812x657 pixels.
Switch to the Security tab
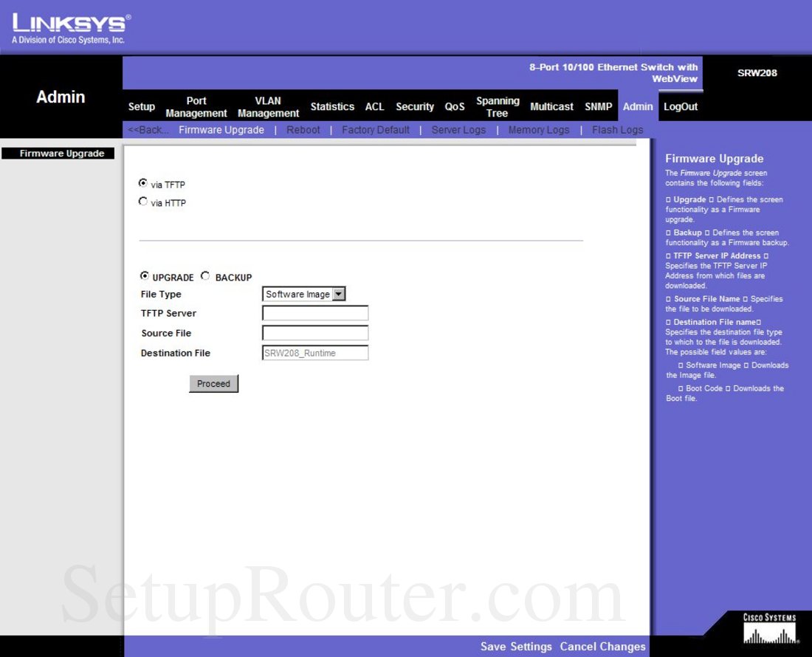click(415, 106)
